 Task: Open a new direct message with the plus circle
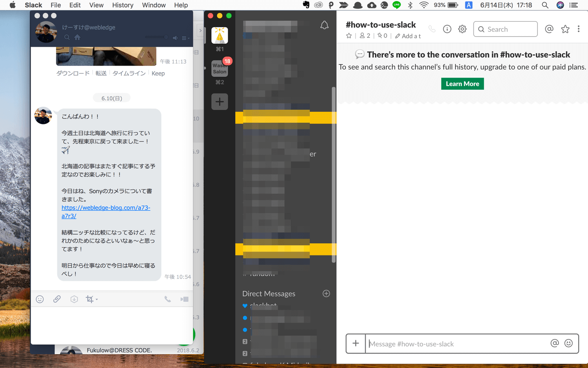tap(326, 293)
